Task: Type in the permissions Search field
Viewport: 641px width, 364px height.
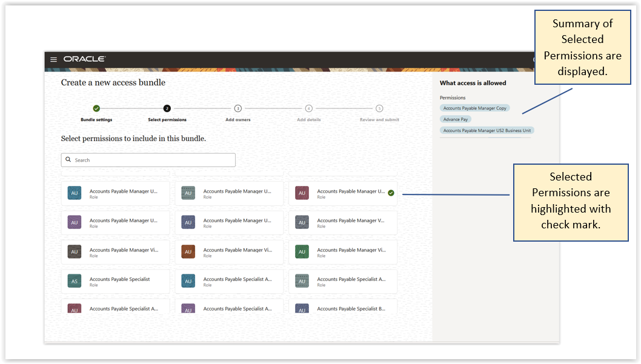Action: coord(151,160)
